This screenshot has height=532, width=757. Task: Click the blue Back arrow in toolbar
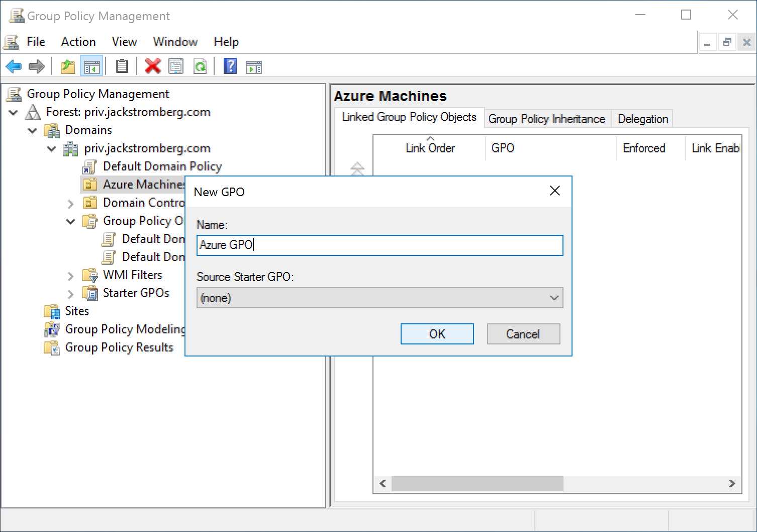[14, 66]
